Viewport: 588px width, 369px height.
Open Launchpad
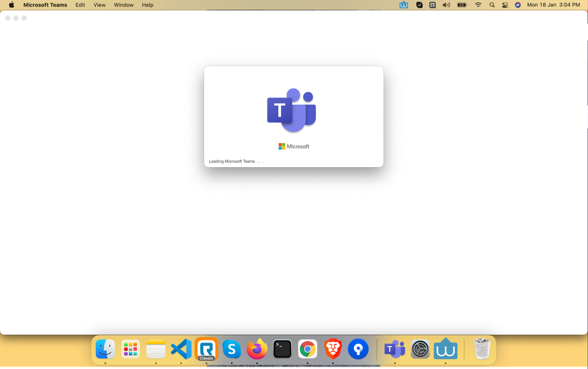coord(130,349)
